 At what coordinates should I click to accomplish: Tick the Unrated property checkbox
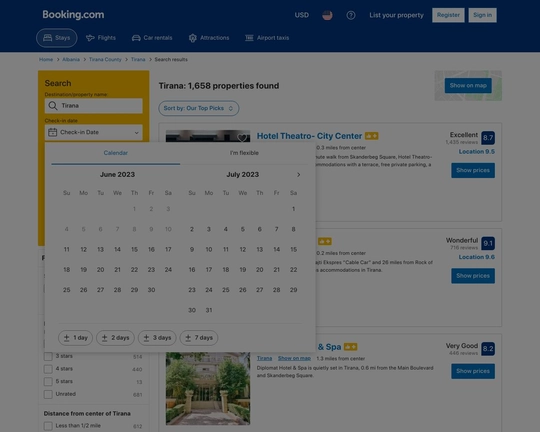tap(48, 394)
